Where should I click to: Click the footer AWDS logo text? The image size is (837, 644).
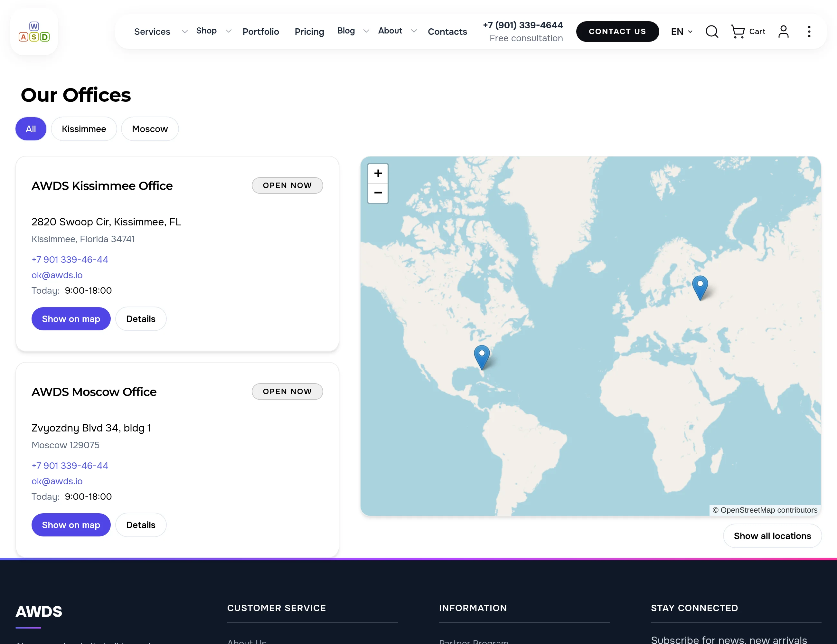point(39,612)
